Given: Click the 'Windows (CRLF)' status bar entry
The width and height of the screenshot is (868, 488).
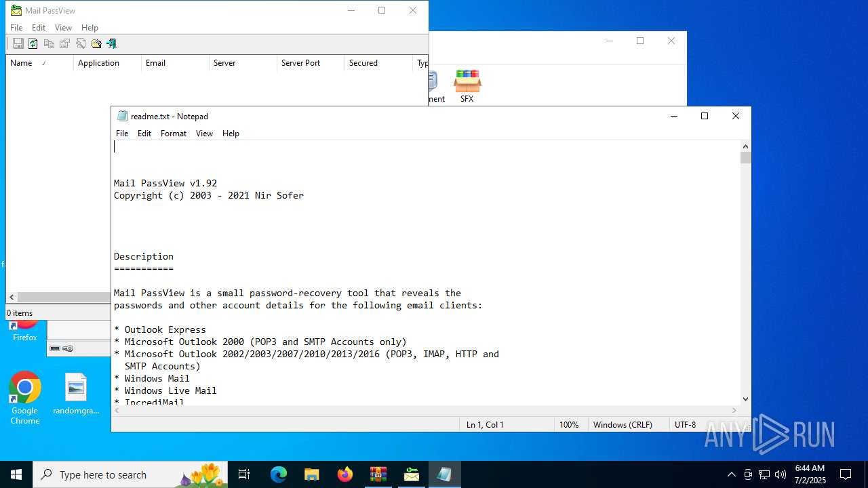Looking at the screenshot, I should (x=623, y=424).
